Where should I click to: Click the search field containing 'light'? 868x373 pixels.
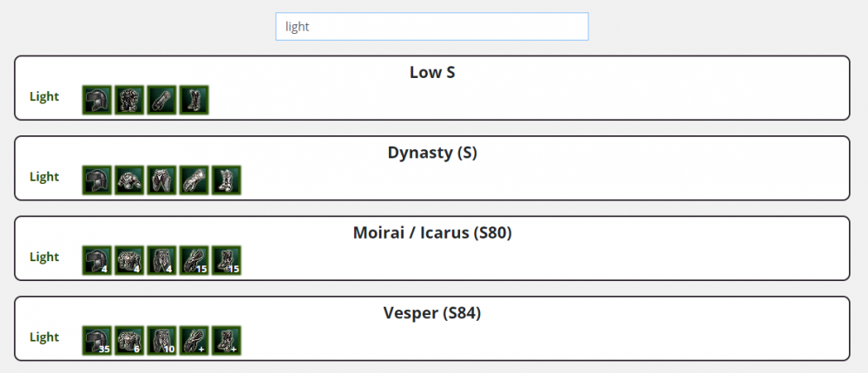(431, 27)
